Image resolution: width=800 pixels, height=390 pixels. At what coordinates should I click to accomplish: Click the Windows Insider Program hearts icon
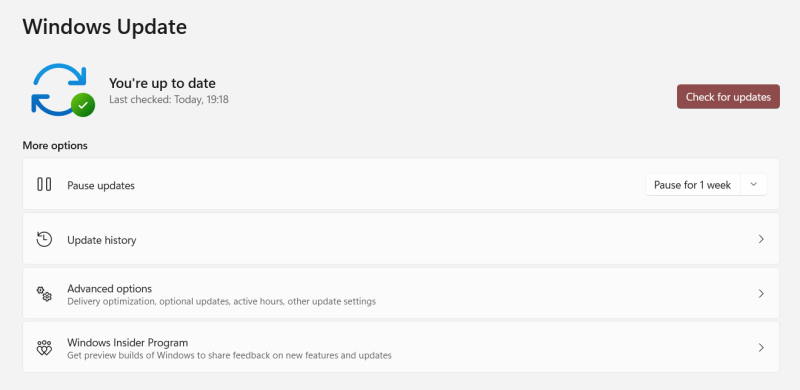(44, 348)
